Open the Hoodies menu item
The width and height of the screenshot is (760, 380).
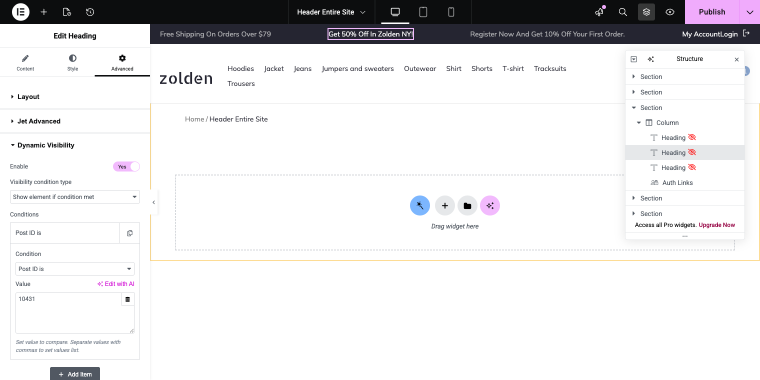(x=241, y=68)
